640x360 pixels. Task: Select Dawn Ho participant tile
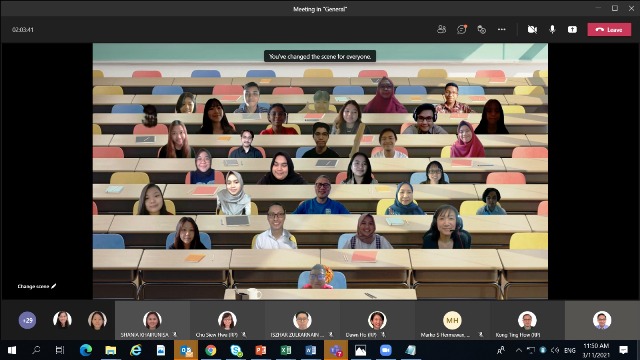click(x=378, y=320)
